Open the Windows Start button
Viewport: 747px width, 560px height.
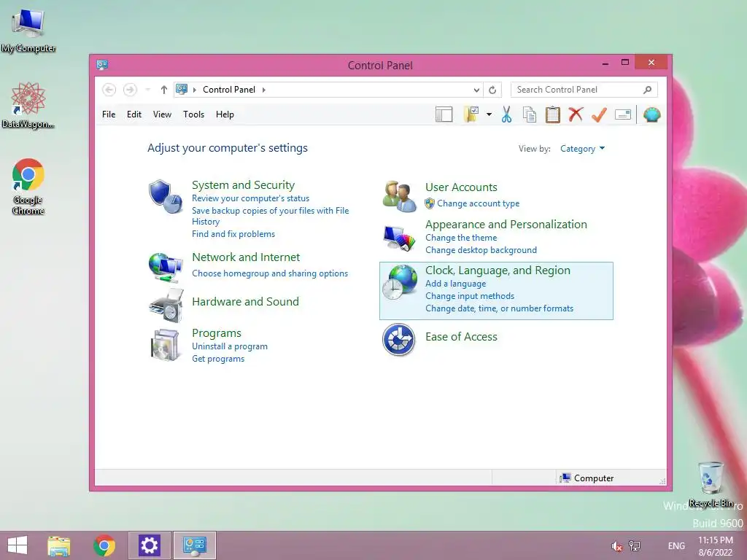pos(18,545)
